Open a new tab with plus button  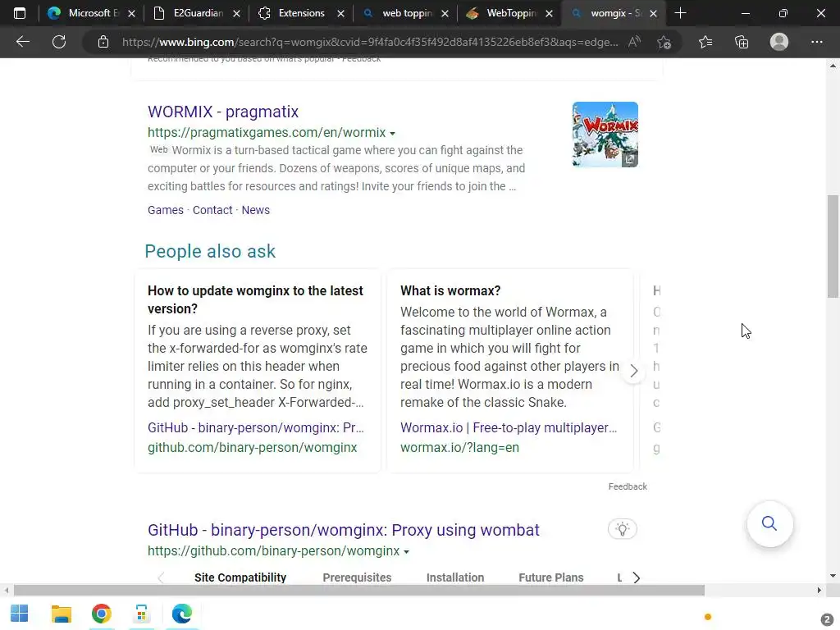point(680,13)
